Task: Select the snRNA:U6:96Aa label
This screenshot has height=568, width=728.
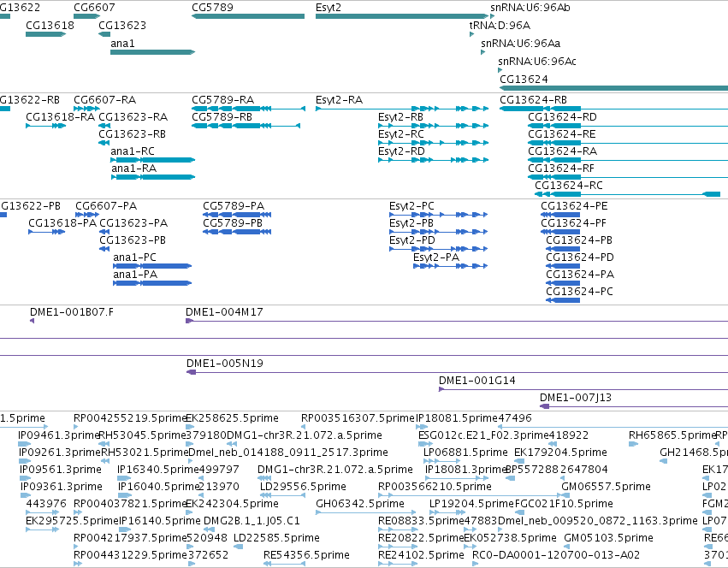Action: point(520,43)
